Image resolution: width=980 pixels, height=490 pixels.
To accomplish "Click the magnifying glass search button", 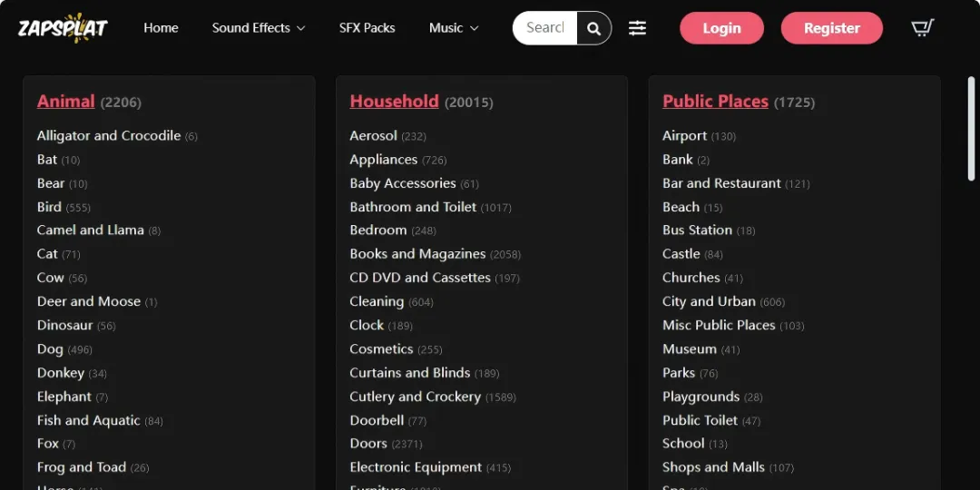I will click(x=593, y=28).
